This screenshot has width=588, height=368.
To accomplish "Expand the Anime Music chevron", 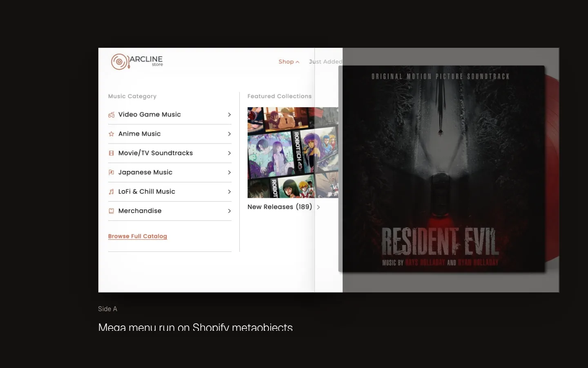I will click(x=229, y=134).
